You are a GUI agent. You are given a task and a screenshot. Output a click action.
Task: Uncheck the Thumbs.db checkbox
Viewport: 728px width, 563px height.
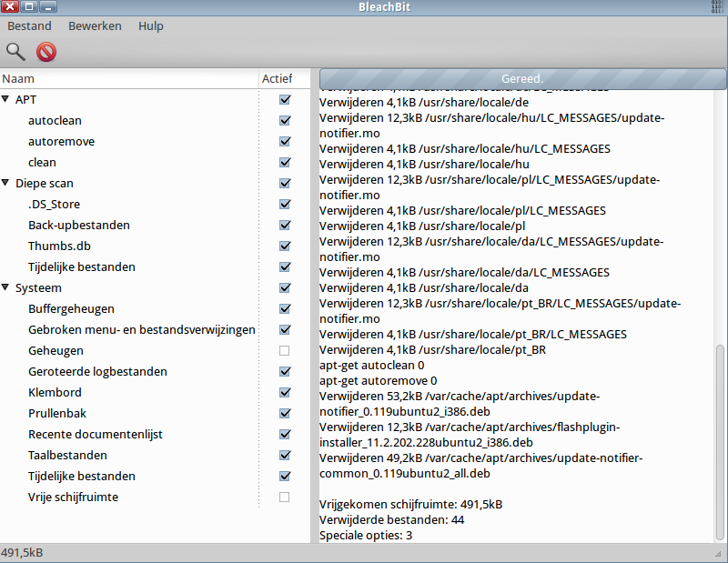coord(285,246)
